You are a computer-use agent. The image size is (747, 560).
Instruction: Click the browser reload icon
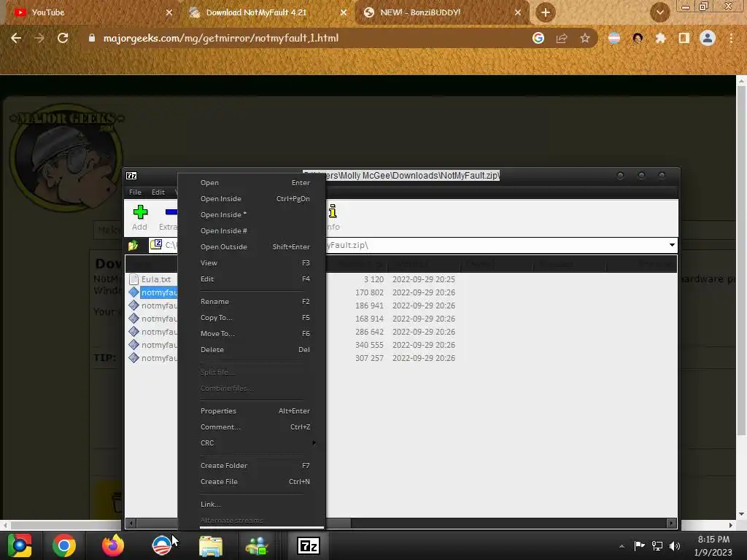pyautogui.click(x=63, y=38)
